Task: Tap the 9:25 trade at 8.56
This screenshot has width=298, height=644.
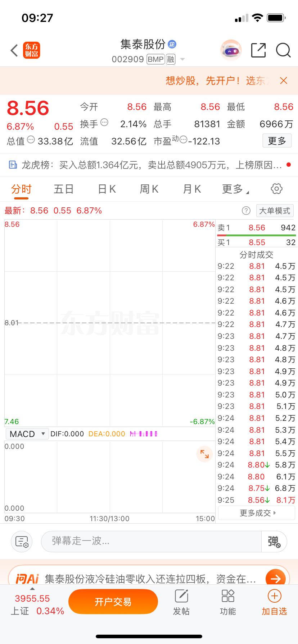Action: click(256, 500)
